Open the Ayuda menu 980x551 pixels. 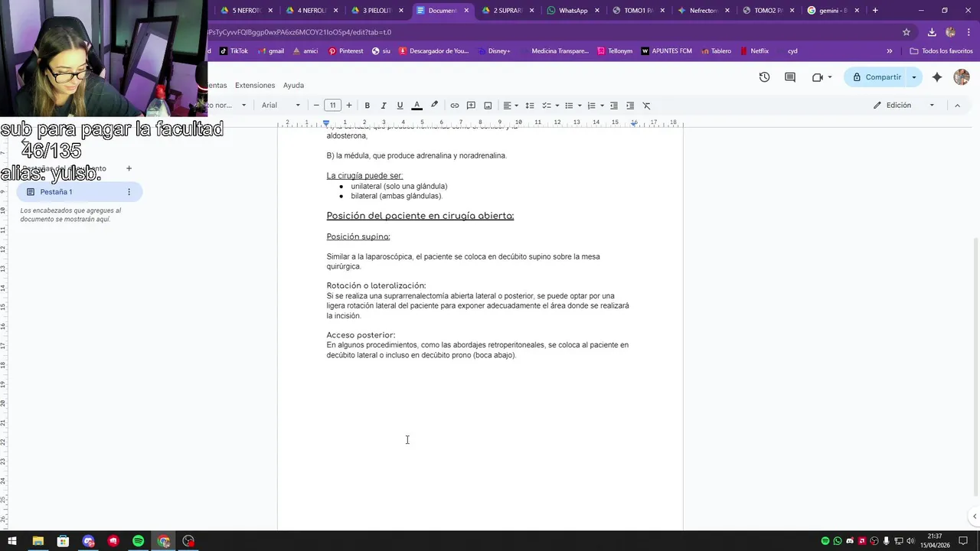[x=293, y=85]
